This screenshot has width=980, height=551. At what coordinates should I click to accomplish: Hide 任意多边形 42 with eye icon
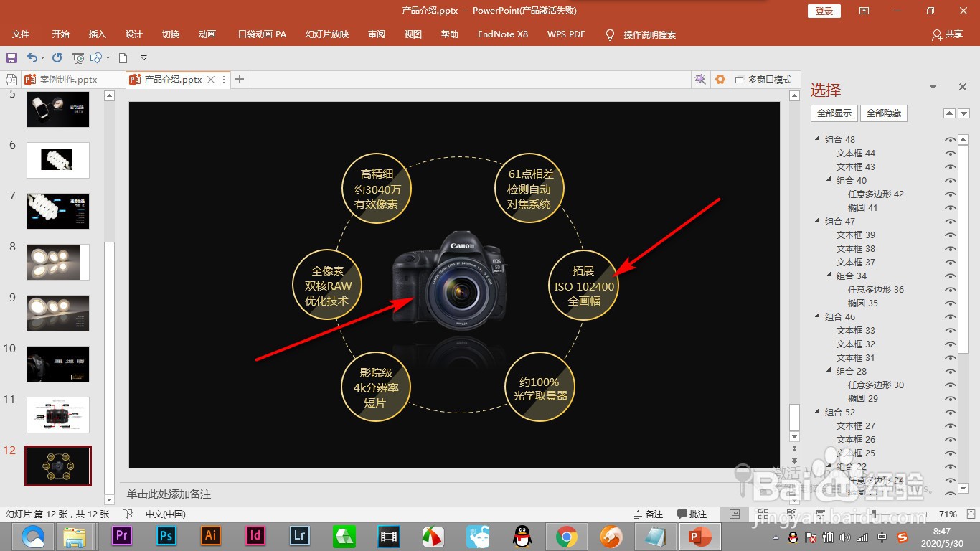click(x=951, y=194)
